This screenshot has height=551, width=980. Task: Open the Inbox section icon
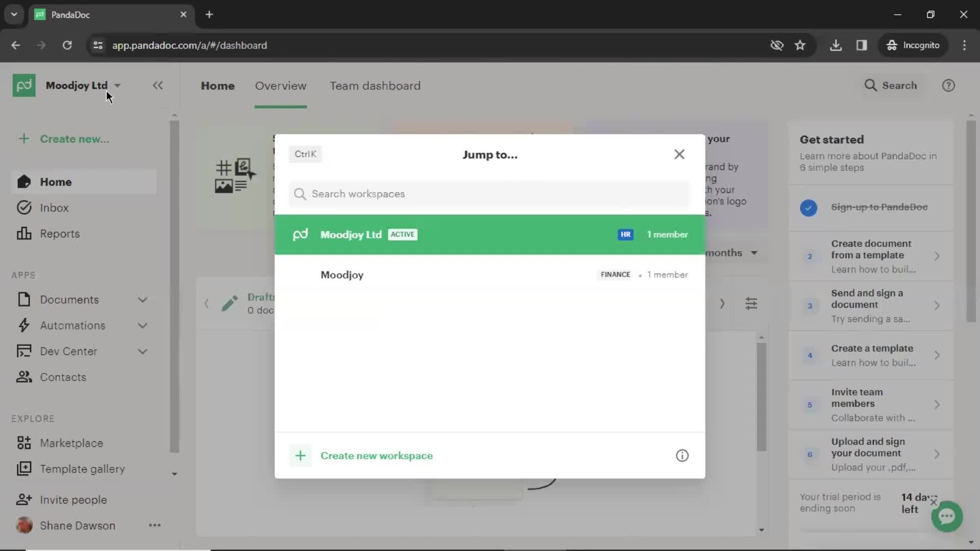[23, 208]
